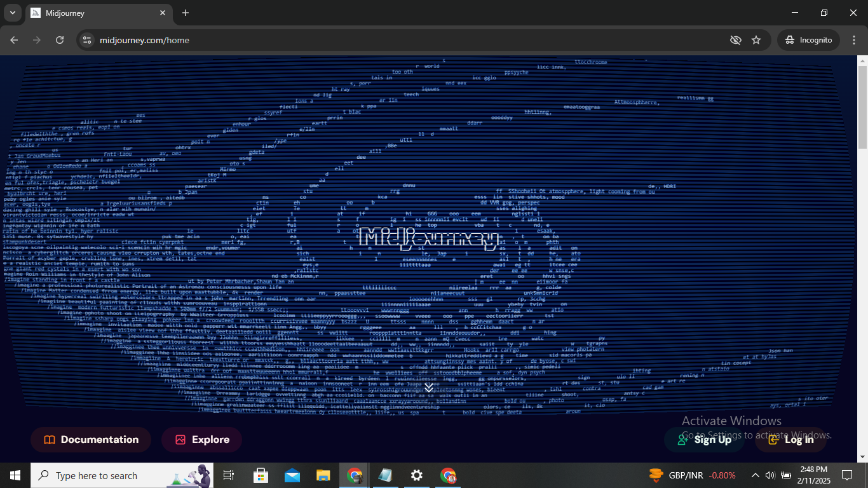Screen dimensions: 868x488
Task: Reload the Midjourney page
Action: 60,40
